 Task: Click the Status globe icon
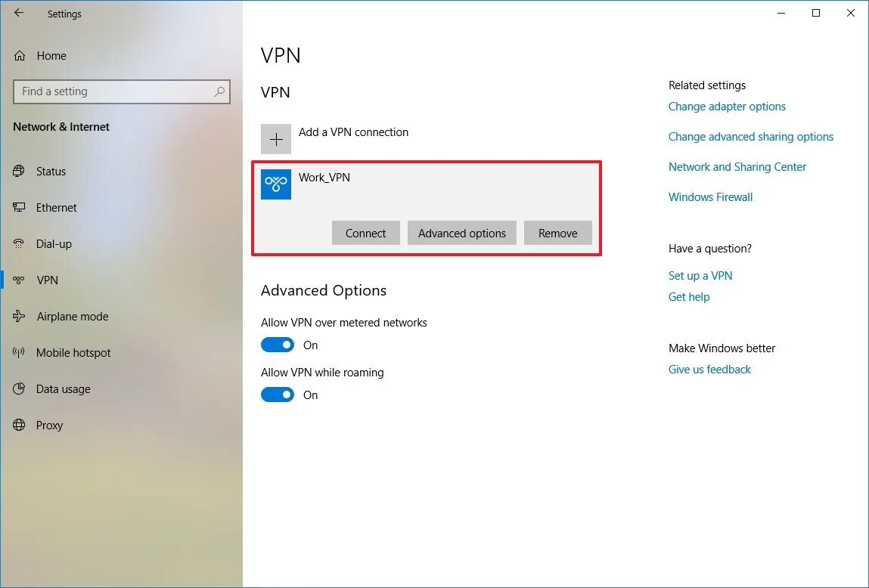[x=20, y=172]
